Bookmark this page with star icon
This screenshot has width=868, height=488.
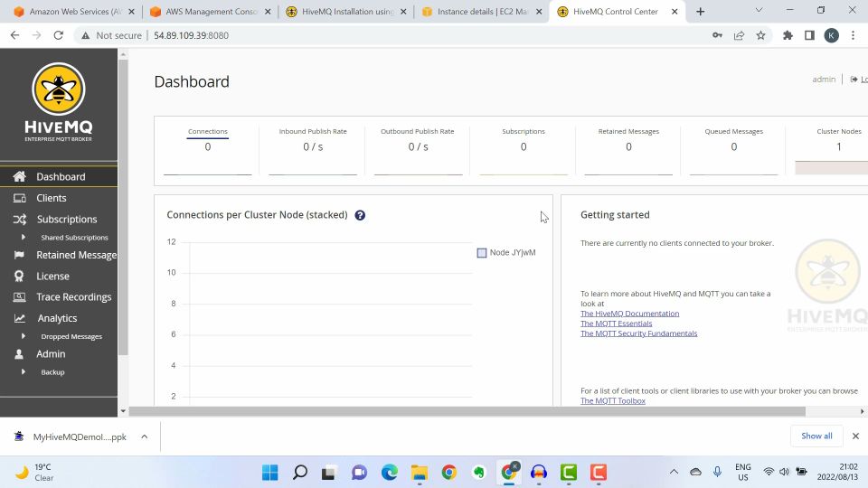pos(760,35)
